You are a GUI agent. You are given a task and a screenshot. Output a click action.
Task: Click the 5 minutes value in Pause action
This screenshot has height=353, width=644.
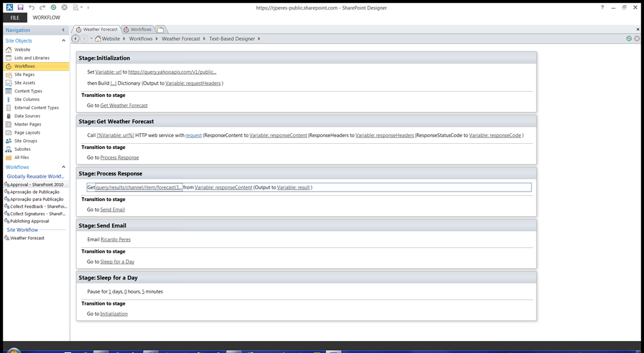pyautogui.click(x=143, y=291)
